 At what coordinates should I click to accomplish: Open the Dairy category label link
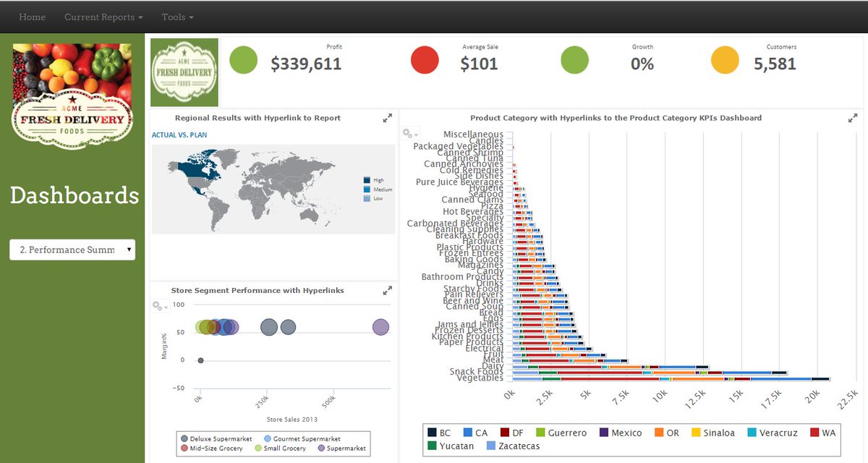click(x=493, y=366)
